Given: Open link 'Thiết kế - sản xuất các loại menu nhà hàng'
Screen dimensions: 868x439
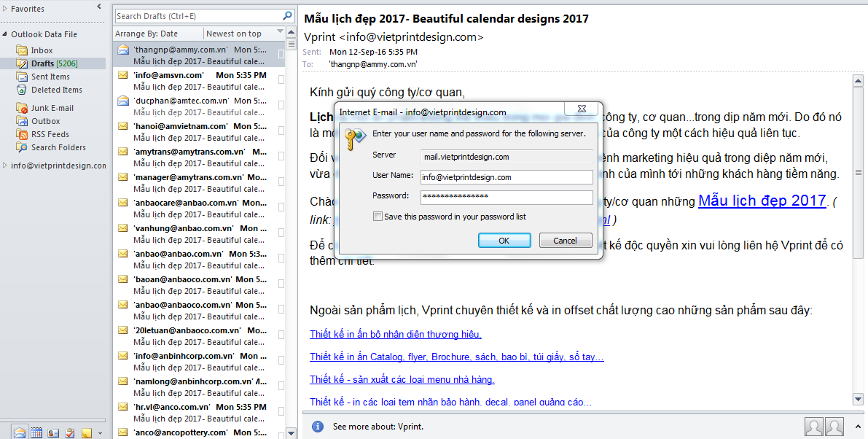Looking at the screenshot, I should coord(402,380).
